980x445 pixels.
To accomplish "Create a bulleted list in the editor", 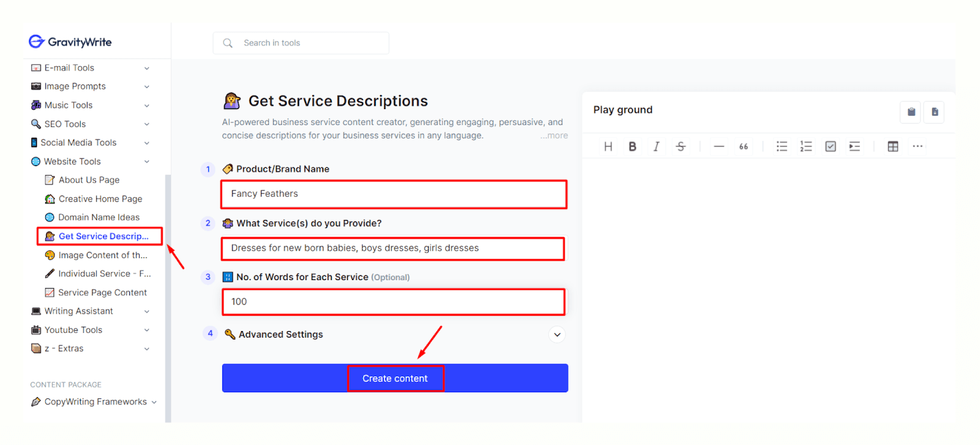I will point(782,146).
